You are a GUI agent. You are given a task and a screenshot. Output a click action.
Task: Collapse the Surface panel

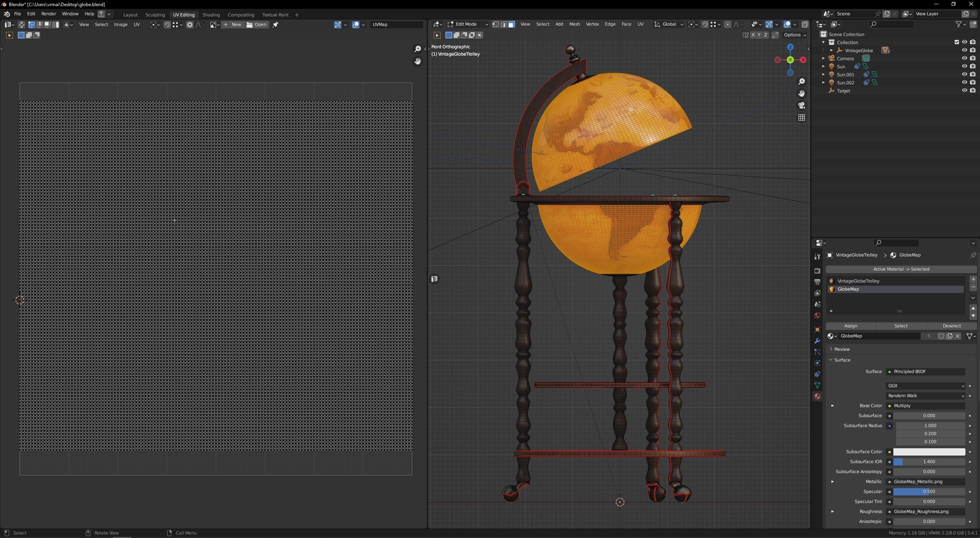(x=842, y=360)
